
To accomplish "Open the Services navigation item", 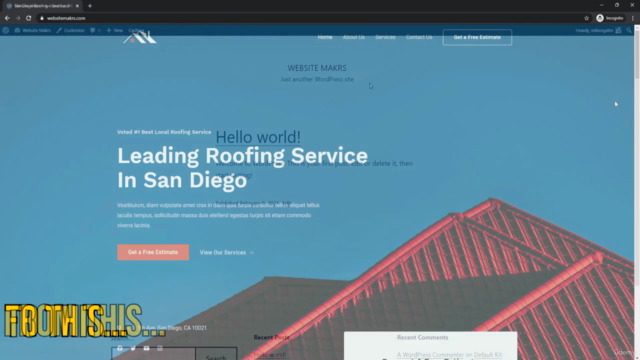I will (x=385, y=37).
